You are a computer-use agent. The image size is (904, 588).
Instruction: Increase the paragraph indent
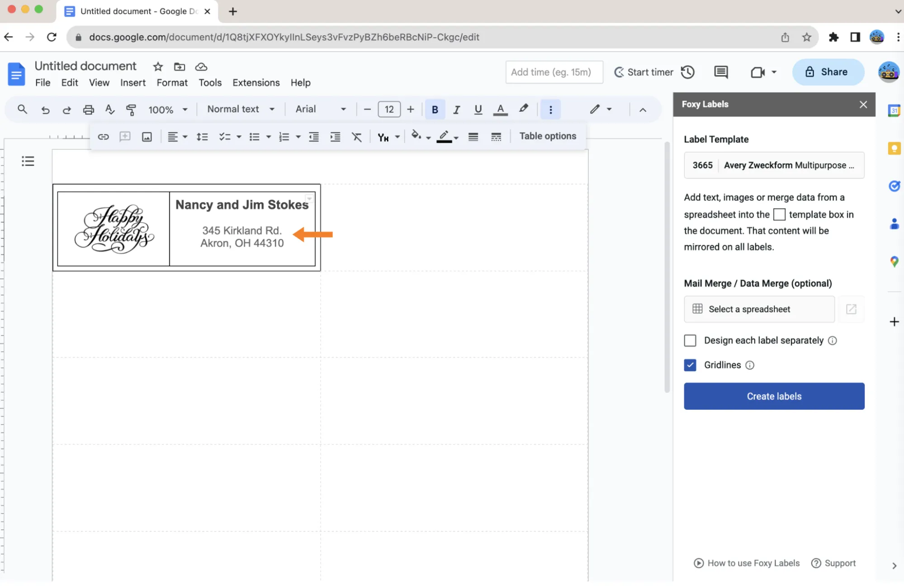click(335, 137)
